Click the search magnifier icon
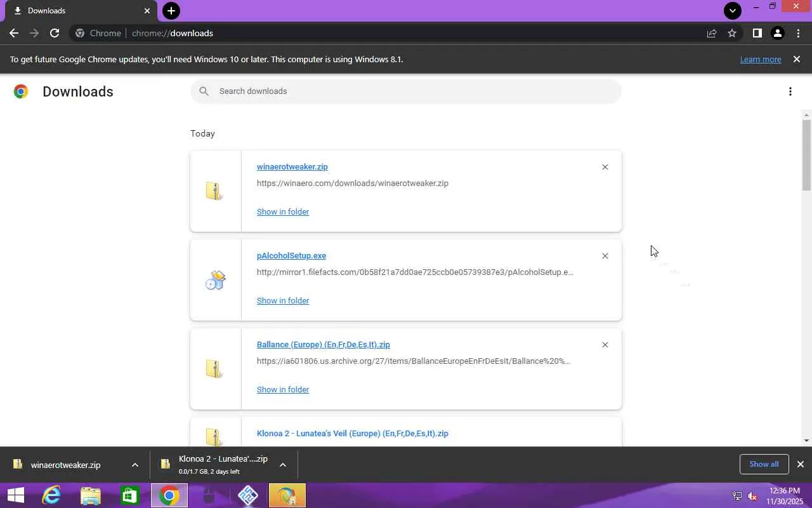 [204, 91]
